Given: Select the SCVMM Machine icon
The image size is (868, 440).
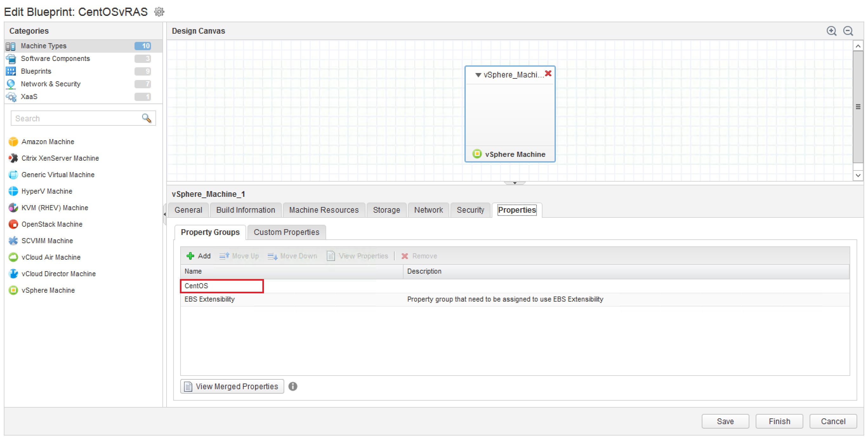Looking at the screenshot, I should (x=13, y=241).
